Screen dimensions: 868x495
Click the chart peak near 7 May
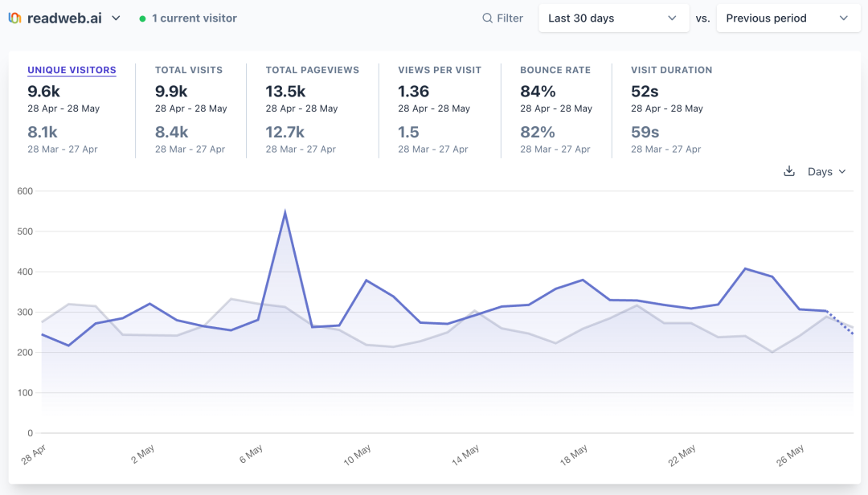pos(285,213)
